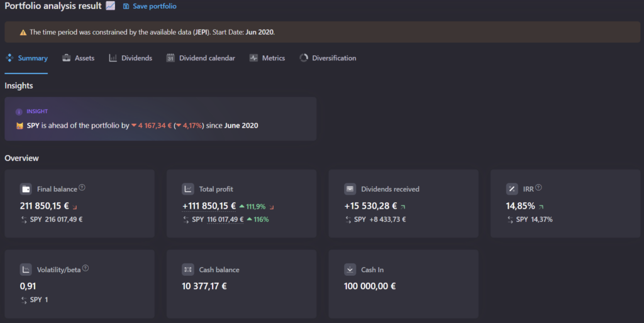Click the Dividends received card icon
Image resolution: width=644 pixels, height=323 pixels.
click(x=350, y=189)
